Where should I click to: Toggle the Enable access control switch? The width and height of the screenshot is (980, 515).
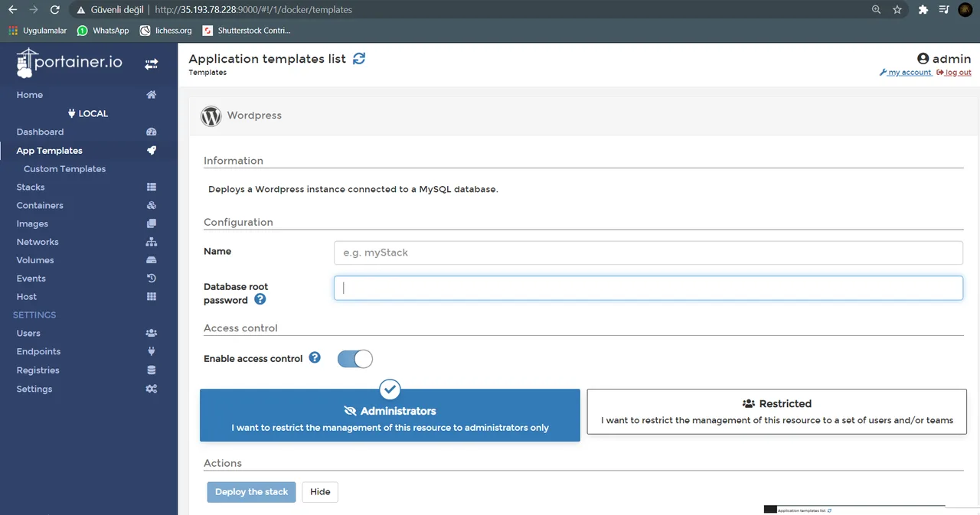(x=355, y=358)
